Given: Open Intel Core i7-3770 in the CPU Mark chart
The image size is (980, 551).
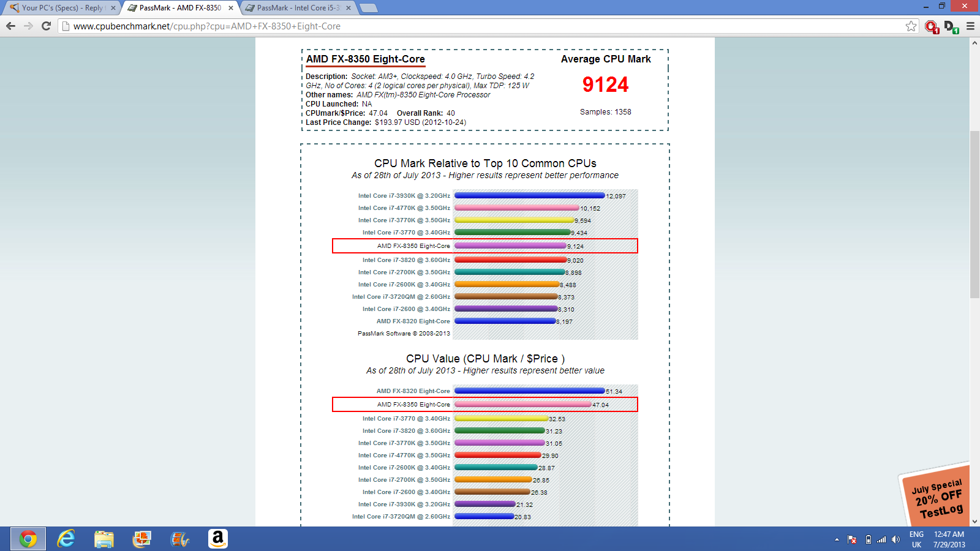Looking at the screenshot, I should (x=406, y=233).
